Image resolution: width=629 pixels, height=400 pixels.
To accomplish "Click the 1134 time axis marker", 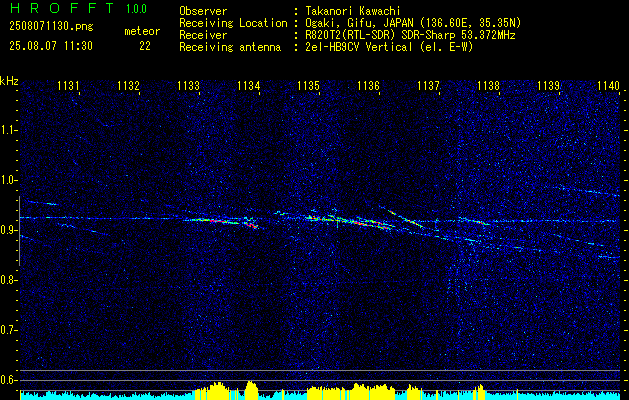I will point(249,86).
